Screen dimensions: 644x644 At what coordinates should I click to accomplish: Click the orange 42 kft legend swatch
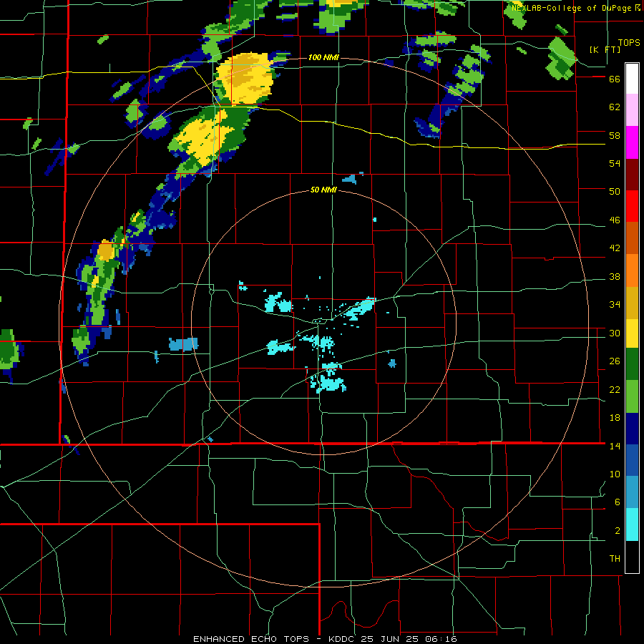pyautogui.click(x=632, y=270)
